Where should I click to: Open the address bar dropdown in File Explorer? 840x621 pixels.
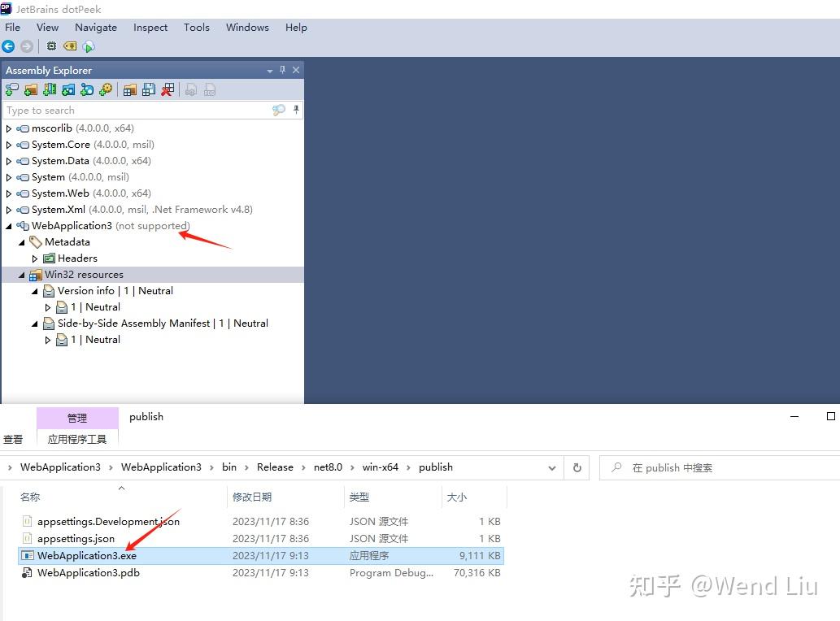click(552, 467)
